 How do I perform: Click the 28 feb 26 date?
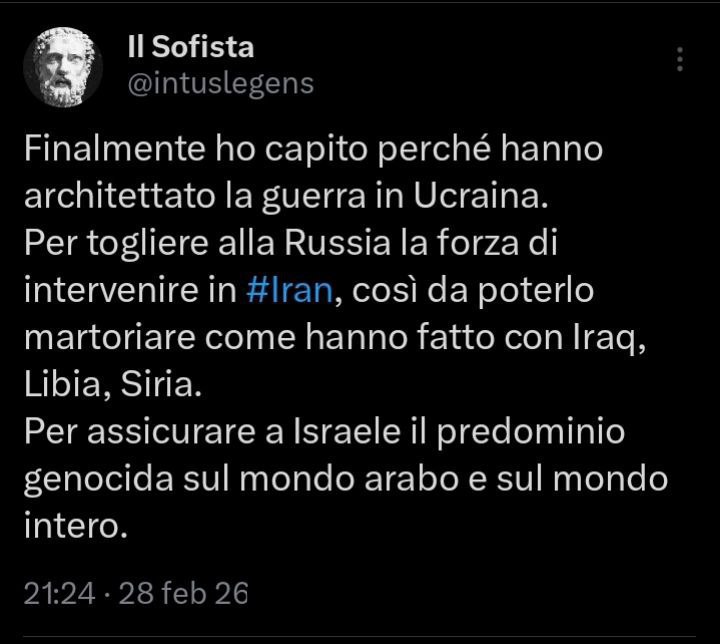point(183,594)
